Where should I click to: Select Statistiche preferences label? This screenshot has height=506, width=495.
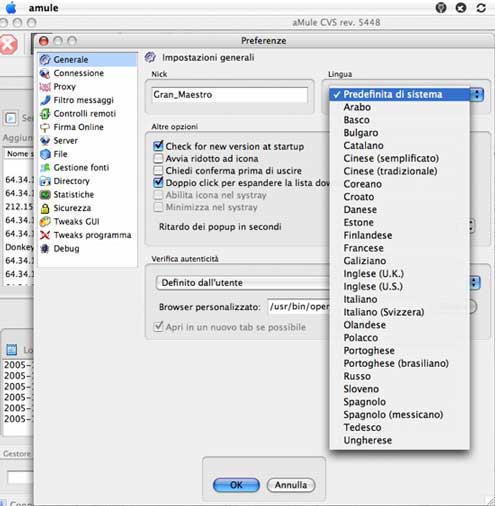74,195
